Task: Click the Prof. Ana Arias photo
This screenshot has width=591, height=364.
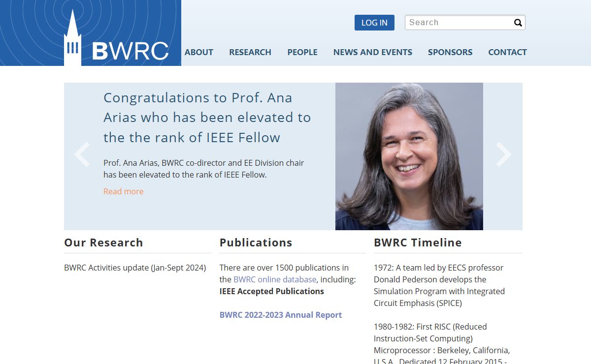Action: pos(409,156)
